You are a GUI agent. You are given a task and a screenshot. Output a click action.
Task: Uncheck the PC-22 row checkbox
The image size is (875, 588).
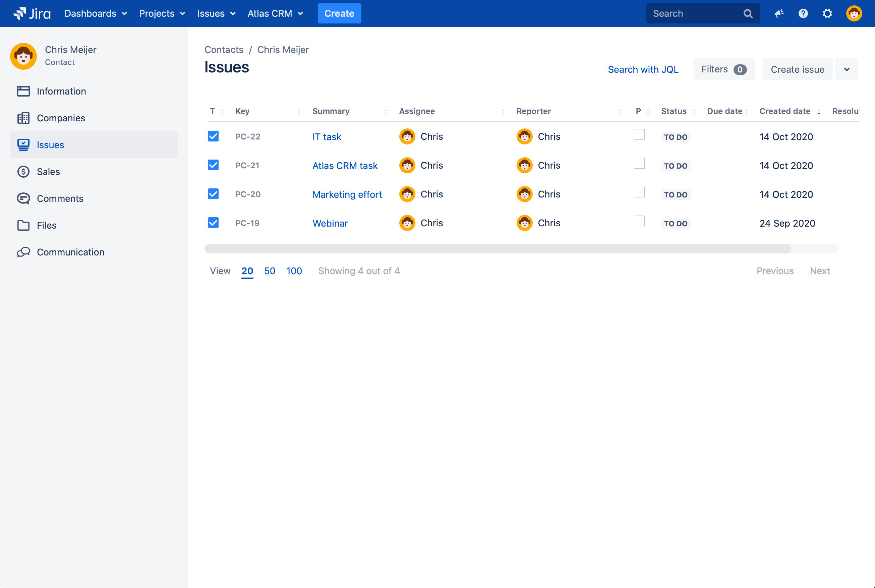click(213, 136)
